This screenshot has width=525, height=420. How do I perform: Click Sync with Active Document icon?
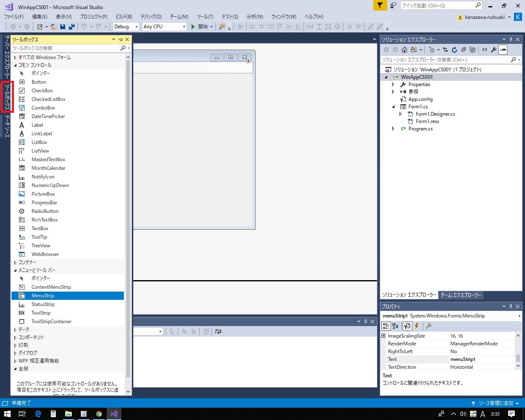(x=445, y=50)
